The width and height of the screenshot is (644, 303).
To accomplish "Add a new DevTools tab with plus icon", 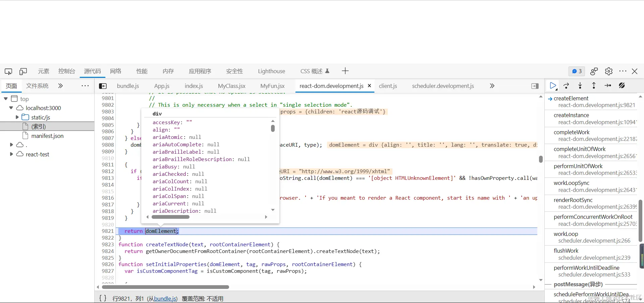I will pyautogui.click(x=345, y=71).
